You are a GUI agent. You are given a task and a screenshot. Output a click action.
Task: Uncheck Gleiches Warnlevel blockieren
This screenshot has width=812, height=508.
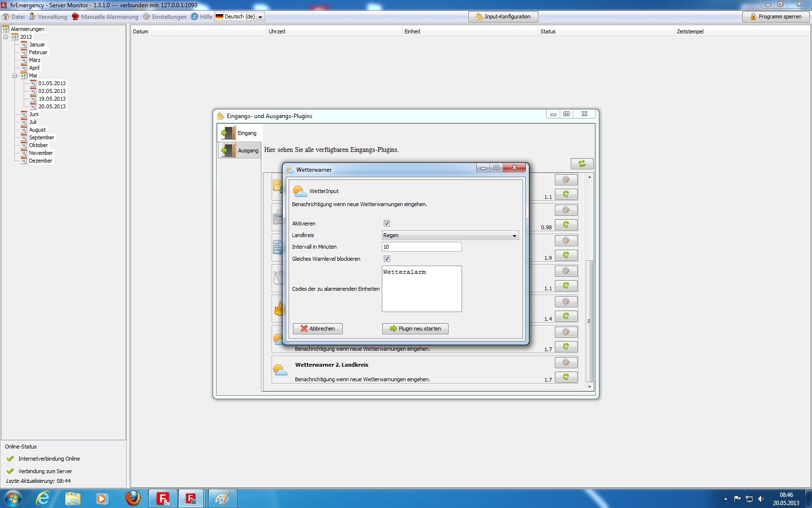click(387, 259)
